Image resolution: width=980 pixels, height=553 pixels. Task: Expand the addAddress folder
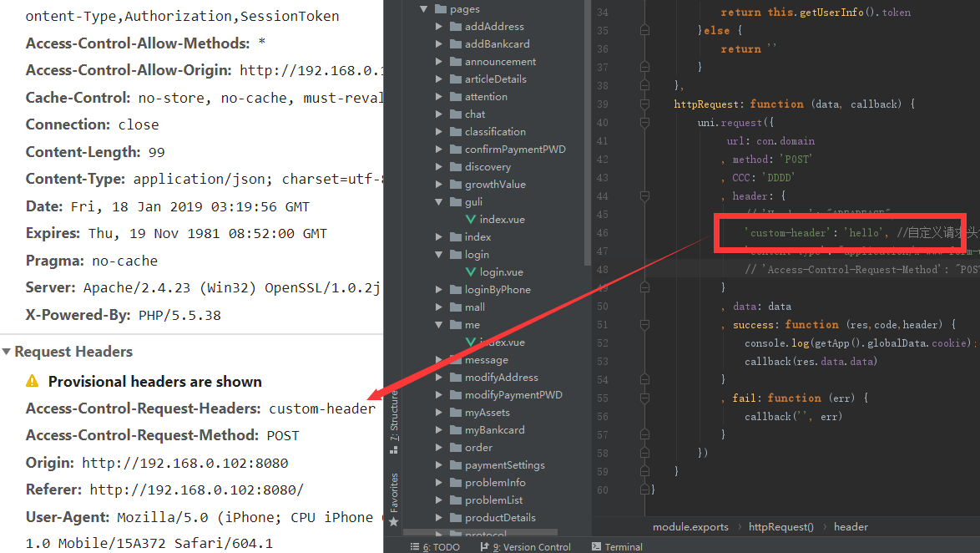pyautogui.click(x=439, y=27)
